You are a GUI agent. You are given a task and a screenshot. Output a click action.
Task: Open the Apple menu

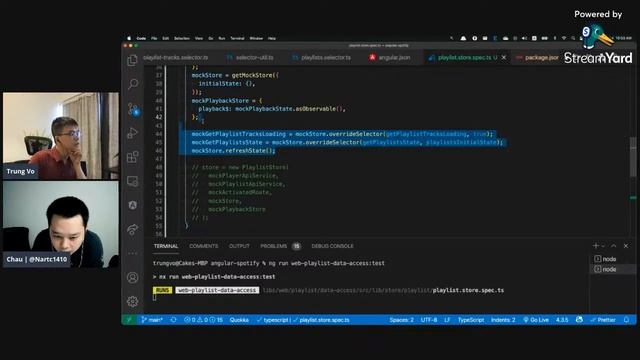[x=129, y=38]
